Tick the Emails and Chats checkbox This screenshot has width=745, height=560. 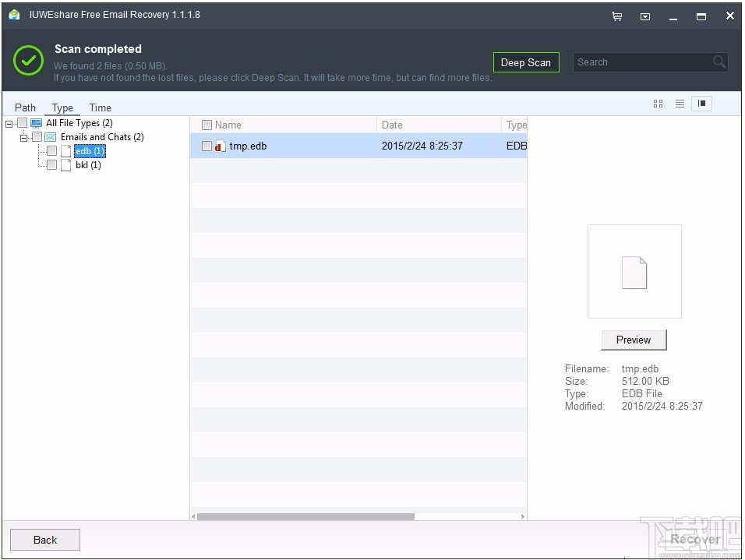[37, 137]
